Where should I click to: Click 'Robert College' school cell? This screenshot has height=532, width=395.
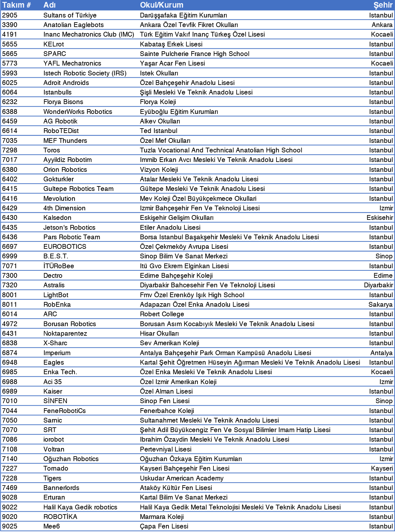162,314
